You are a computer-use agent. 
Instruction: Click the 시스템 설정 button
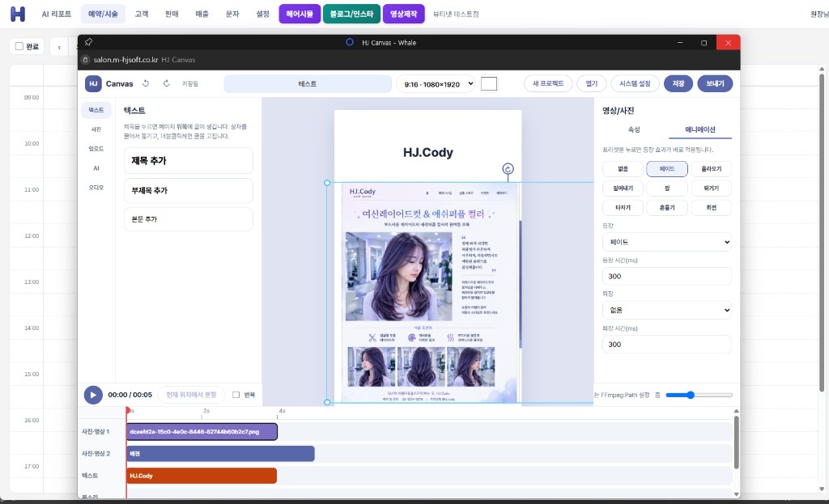(635, 83)
